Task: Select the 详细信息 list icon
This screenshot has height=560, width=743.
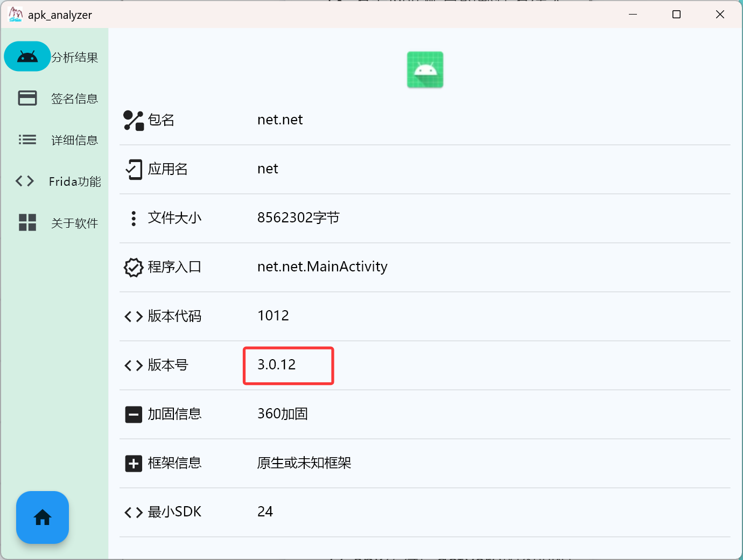Action: click(27, 139)
